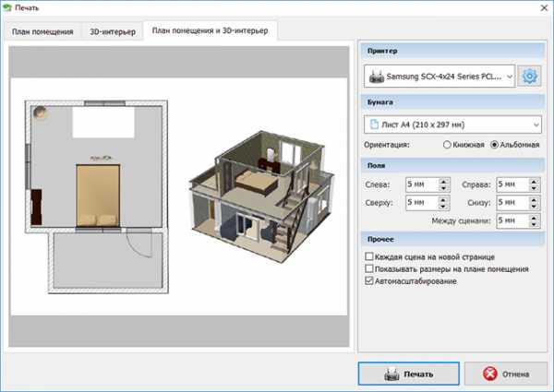Switch to 3D-интерьер tab

[114, 32]
